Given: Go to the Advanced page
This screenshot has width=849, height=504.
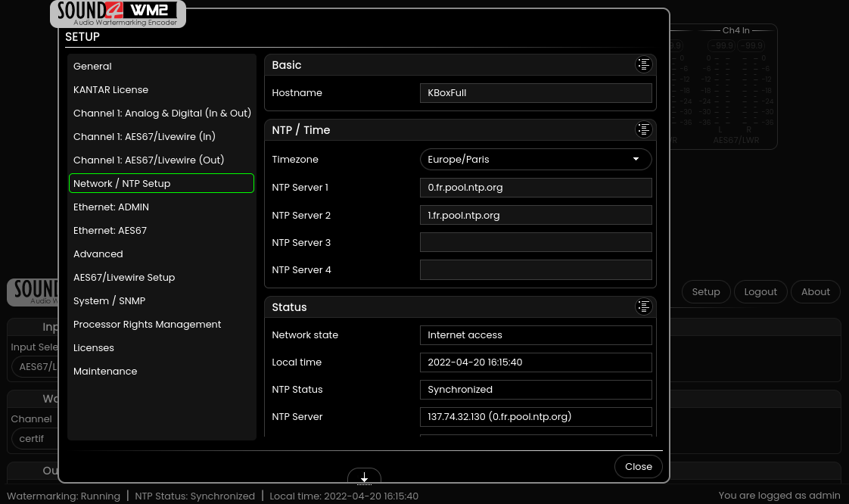Looking at the screenshot, I should [161, 254].
